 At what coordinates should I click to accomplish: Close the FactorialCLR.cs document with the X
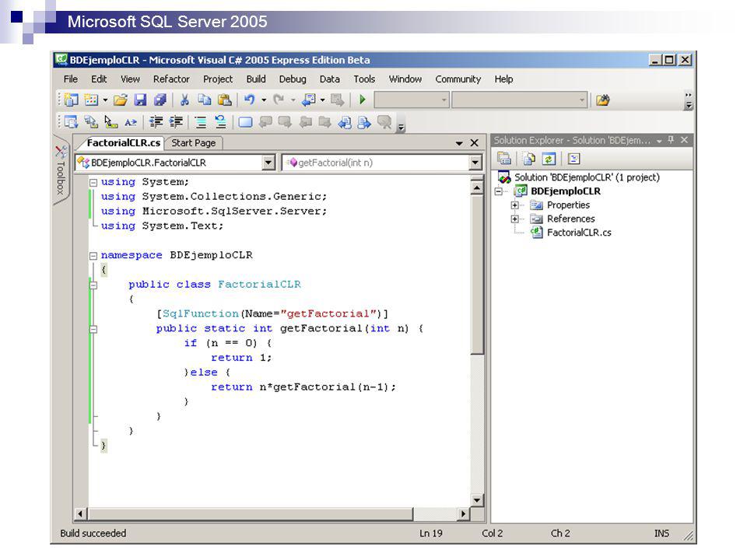(x=475, y=143)
